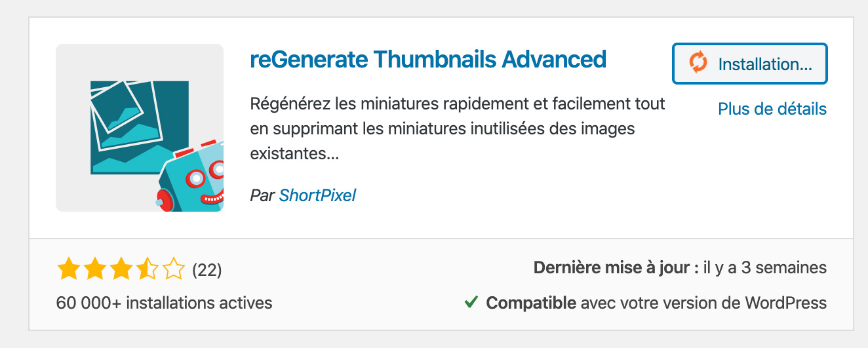Visit the ShortPixel author link
Screen dimensions: 868x348
(317, 195)
